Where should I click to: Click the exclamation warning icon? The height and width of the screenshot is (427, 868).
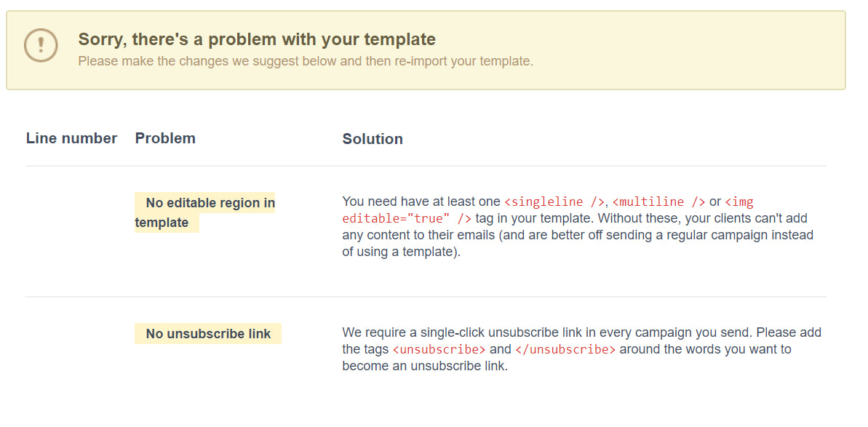[x=41, y=45]
